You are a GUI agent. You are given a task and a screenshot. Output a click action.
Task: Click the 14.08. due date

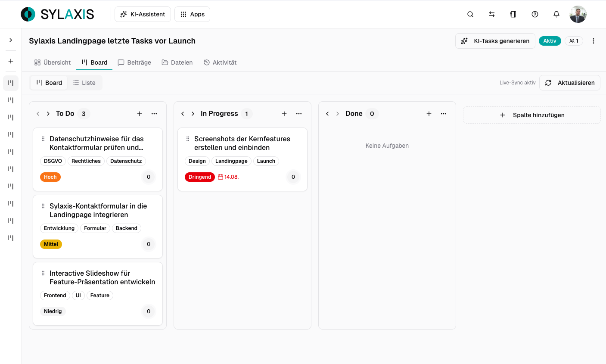click(x=228, y=177)
